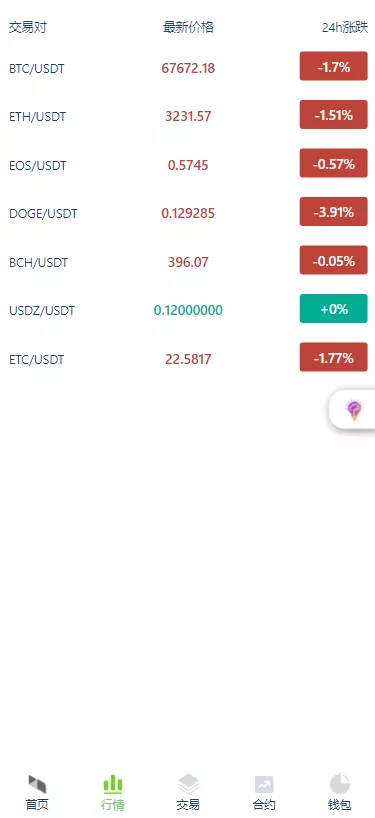This screenshot has width=375, height=818.
Task: Sort by 最新价格 column header
Action: point(188,27)
